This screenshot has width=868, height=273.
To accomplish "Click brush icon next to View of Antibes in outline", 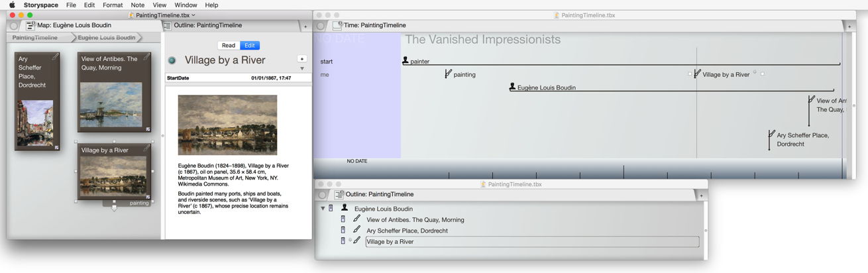I will coord(356,219).
